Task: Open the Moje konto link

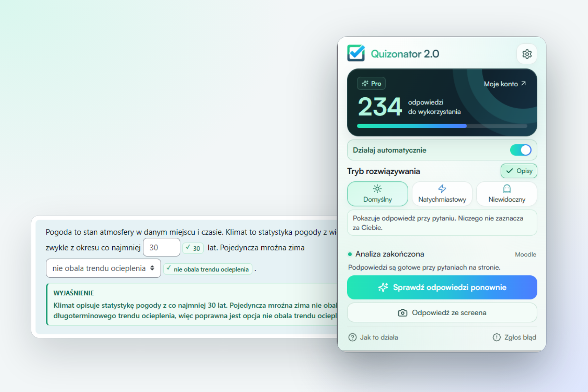Action: click(505, 84)
